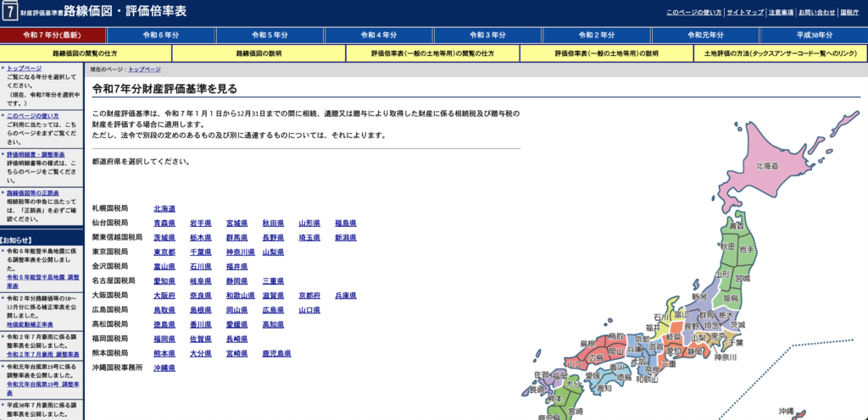The height and width of the screenshot is (420, 868).
Task: Click the 沖縄県 text link
Action: tap(164, 368)
